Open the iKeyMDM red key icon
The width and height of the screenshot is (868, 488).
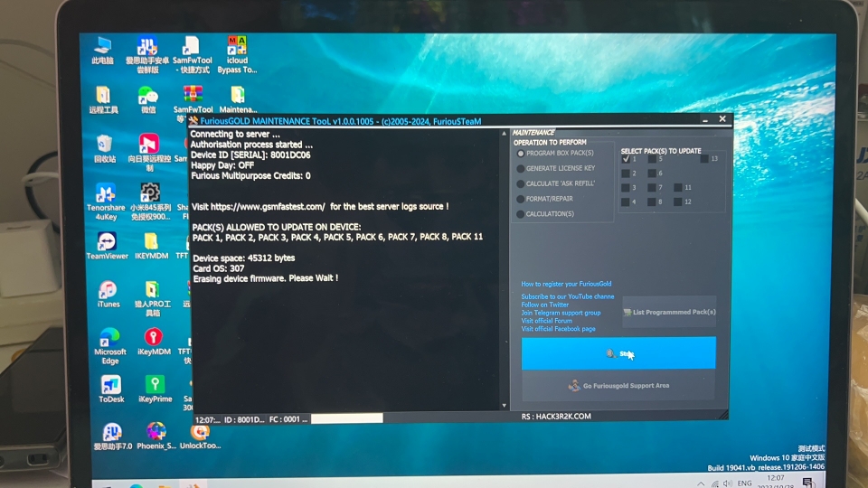coord(154,342)
